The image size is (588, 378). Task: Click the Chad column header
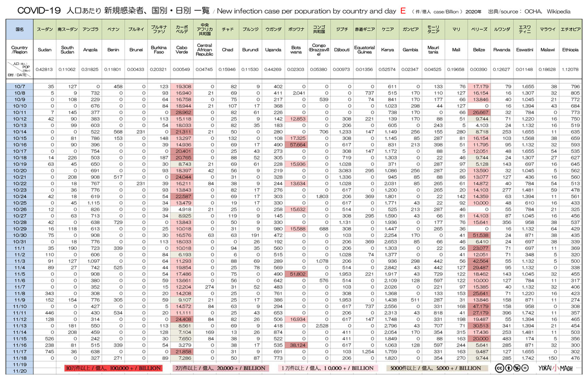pyautogui.click(x=227, y=50)
